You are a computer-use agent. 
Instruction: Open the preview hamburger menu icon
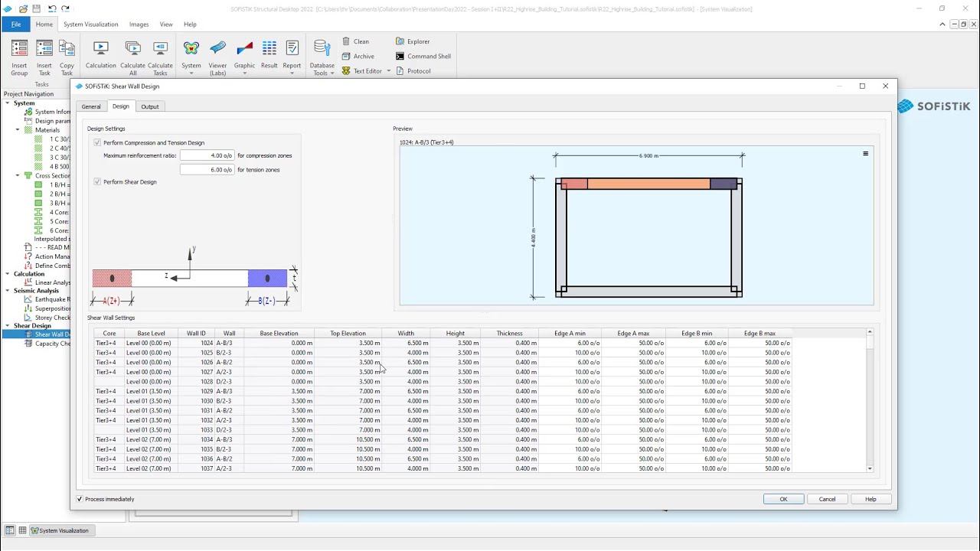865,154
